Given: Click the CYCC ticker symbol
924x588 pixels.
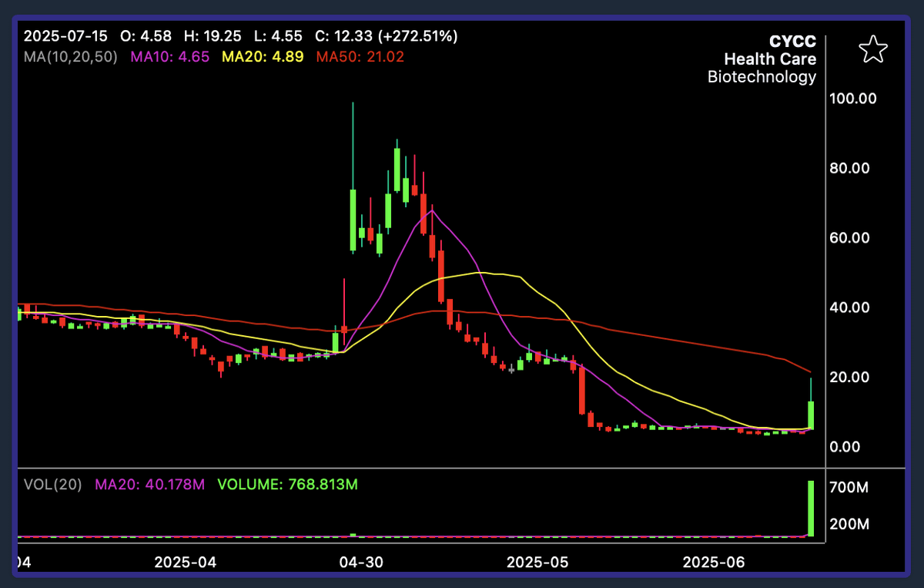Looking at the screenshot, I should click(x=792, y=42).
